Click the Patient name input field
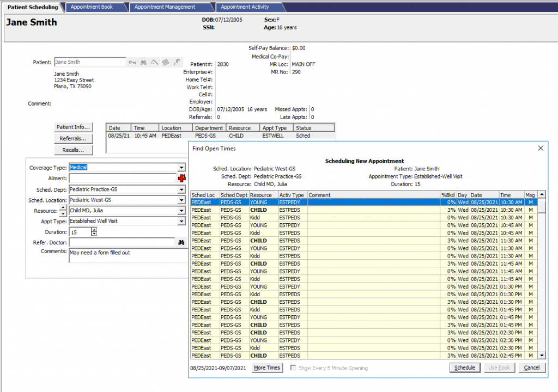558x392 pixels. point(90,62)
